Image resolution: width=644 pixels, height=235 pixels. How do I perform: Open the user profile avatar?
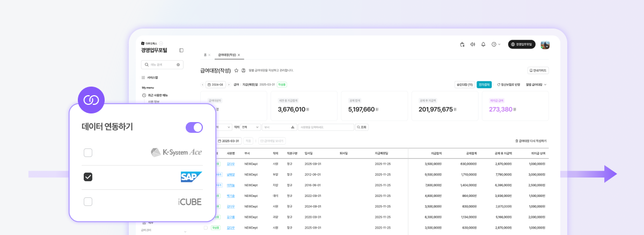[545, 45]
